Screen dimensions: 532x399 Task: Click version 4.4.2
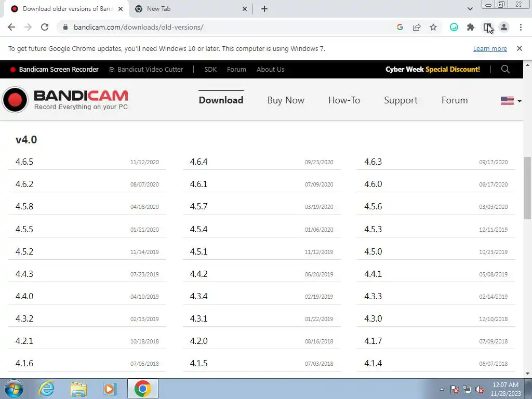tap(199, 274)
